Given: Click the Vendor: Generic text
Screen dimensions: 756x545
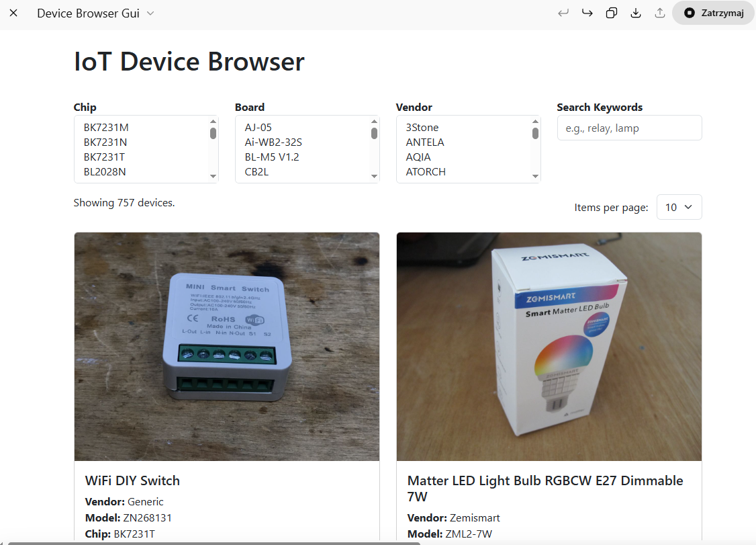Looking at the screenshot, I should coord(124,502).
